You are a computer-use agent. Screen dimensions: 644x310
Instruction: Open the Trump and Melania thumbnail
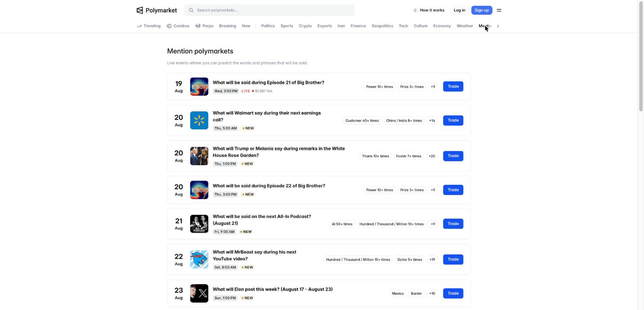199,156
